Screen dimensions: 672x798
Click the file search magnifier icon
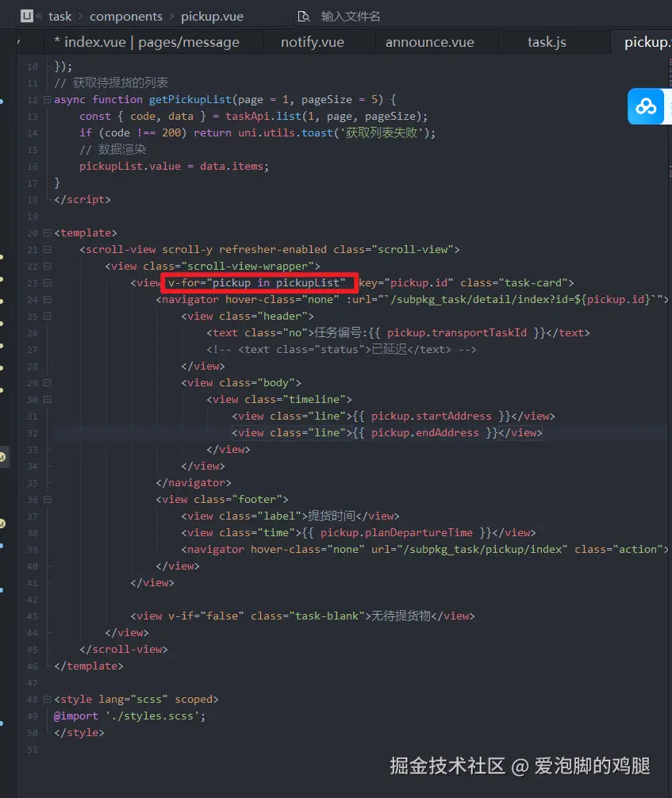coord(304,17)
